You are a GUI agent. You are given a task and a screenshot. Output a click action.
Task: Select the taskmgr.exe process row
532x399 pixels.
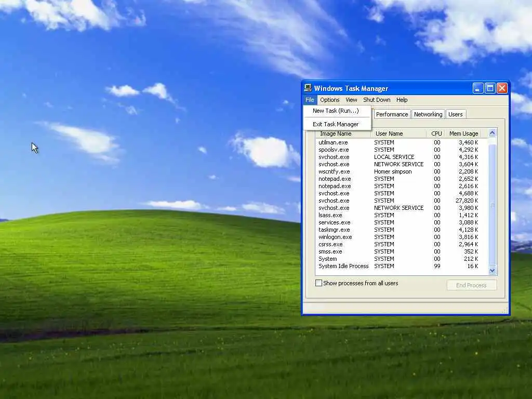click(398, 230)
